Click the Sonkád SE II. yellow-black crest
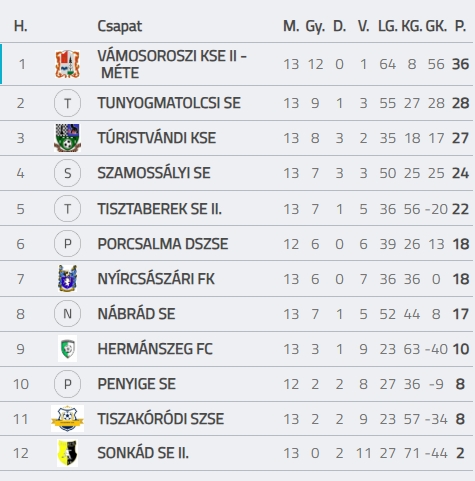This screenshot has width=475, height=481. [68, 453]
